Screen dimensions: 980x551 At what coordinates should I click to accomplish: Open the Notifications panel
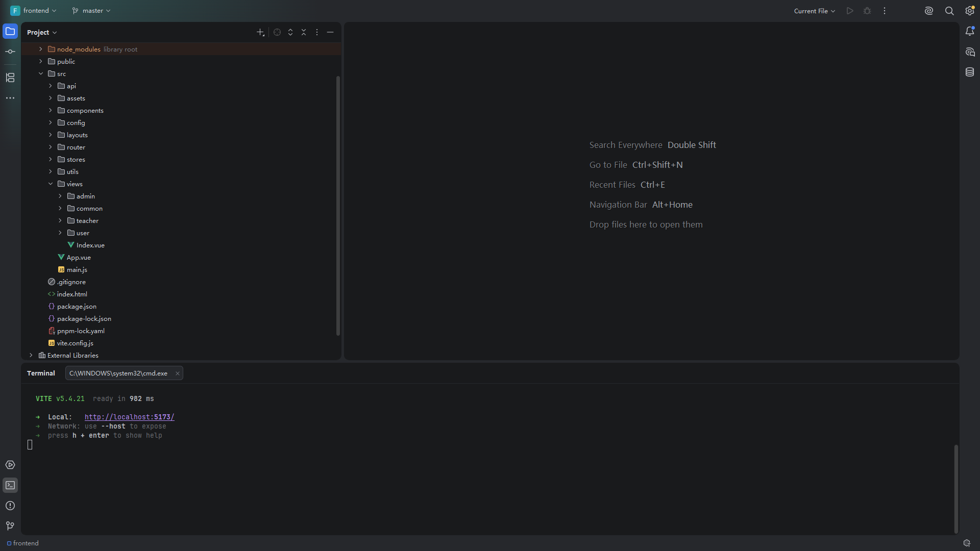970,32
